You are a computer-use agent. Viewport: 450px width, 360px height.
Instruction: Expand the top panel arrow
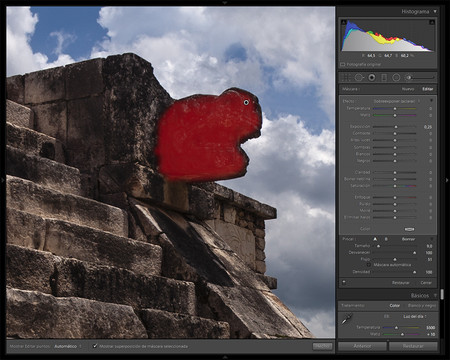(x=225, y=2)
